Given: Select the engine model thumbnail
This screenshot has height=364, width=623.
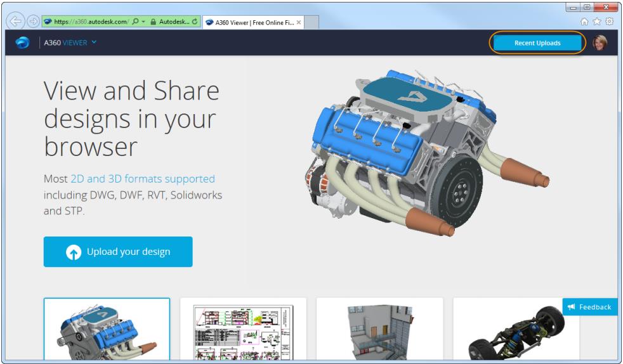Looking at the screenshot, I should pyautogui.click(x=107, y=329).
